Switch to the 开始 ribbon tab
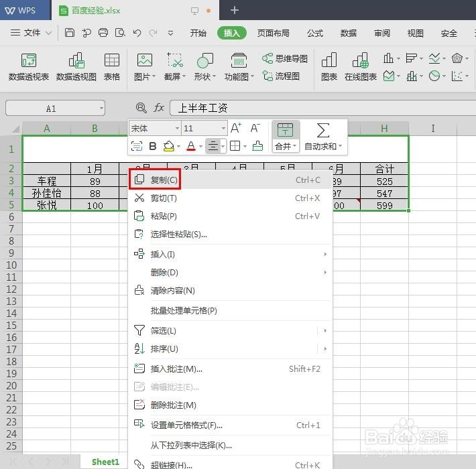The height and width of the screenshot is (469, 476). click(x=198, y=33)
